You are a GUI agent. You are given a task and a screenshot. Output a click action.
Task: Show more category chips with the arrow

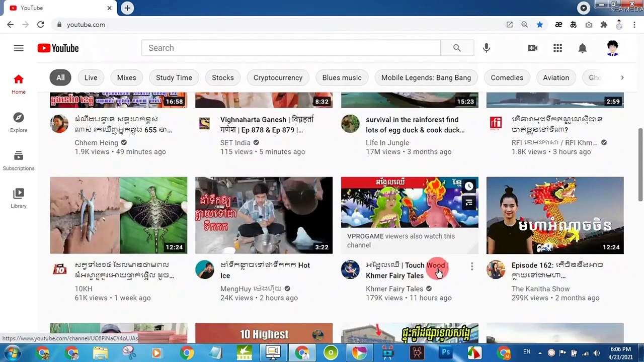[x=622, y=77]
